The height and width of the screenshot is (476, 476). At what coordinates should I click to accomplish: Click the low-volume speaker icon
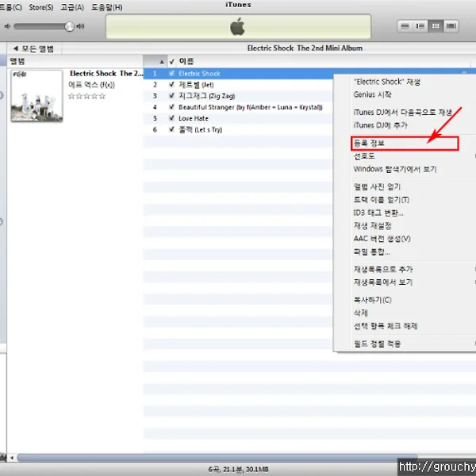tap(7, 26)
